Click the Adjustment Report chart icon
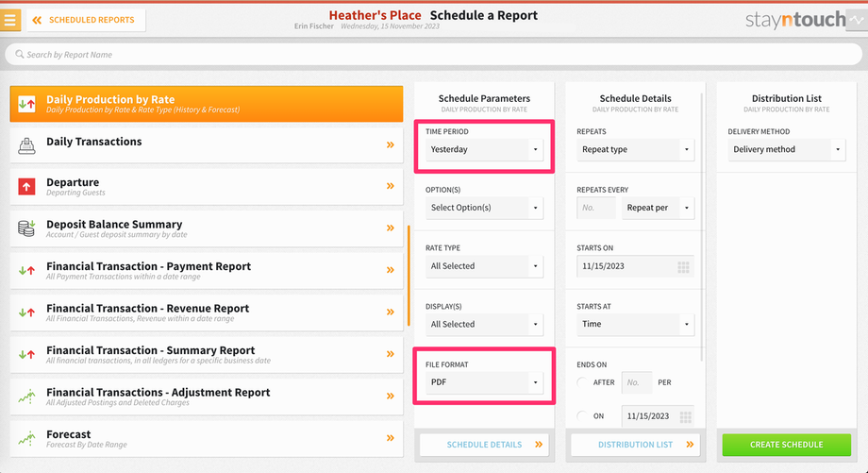The width and height of the screenshot is (868, 473). [x=26, y=396]
